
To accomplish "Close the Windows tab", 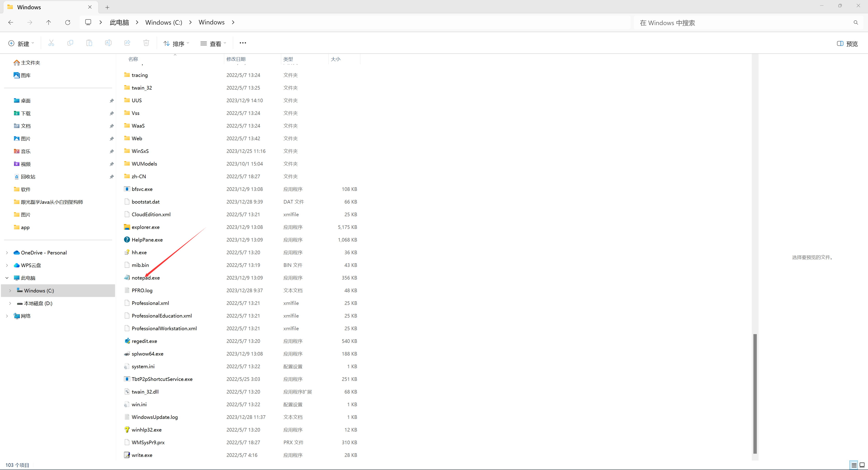I will tap(90, 7).
